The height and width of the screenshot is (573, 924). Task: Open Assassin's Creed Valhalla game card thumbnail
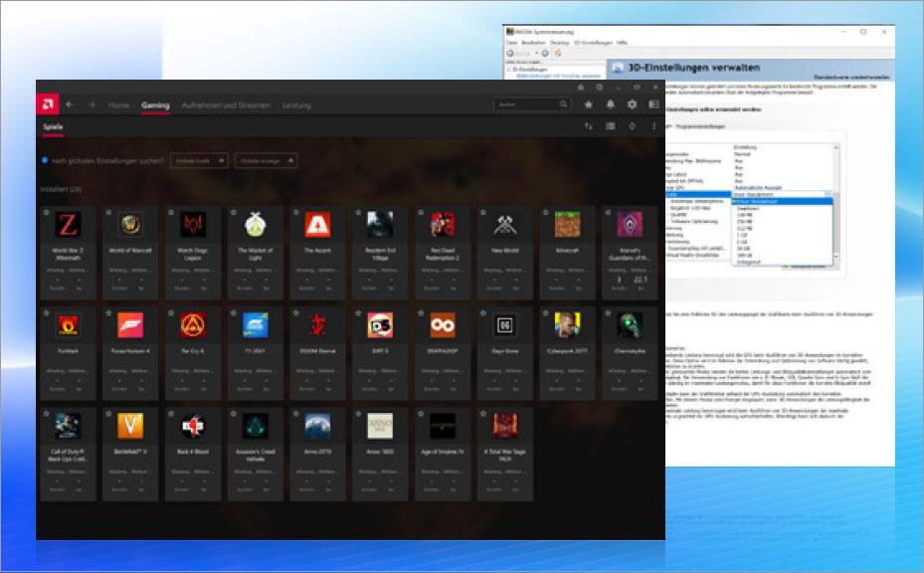point(256,426)
